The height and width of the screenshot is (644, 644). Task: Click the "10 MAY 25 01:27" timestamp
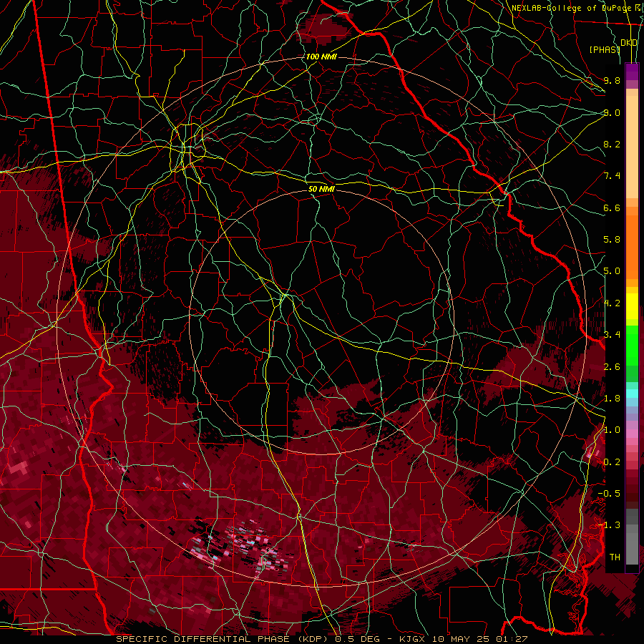[x=479, y=639]
